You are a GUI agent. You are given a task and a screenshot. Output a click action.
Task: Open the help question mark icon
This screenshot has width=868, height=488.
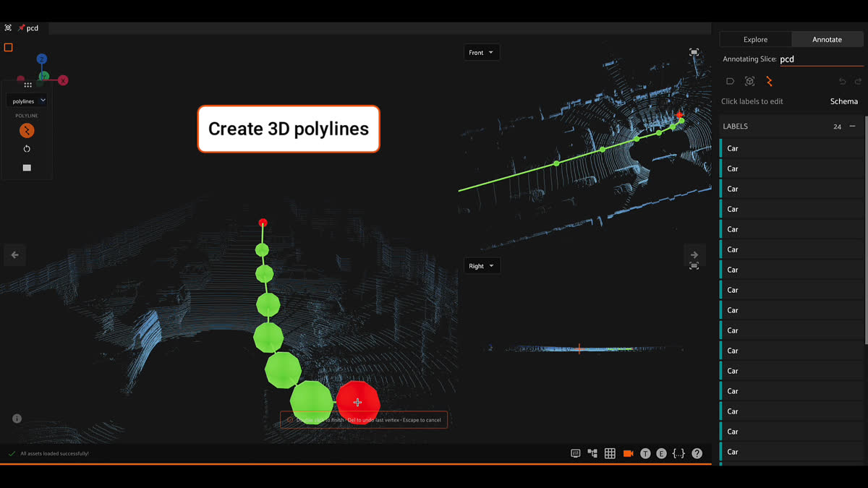tap(697, 453)
